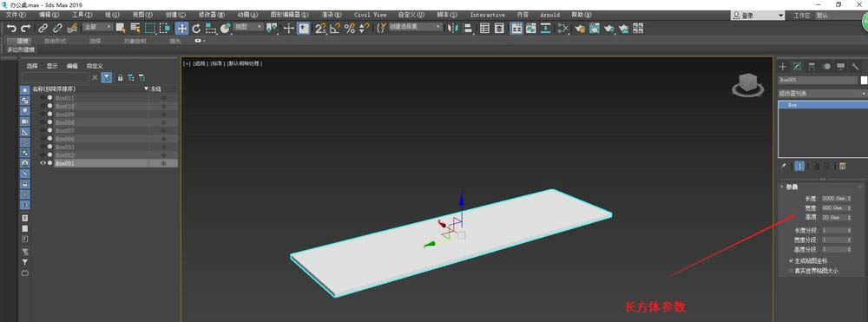The width and height of the screenshot is (868, 322).
Task: Open the 视图 reference coordinate dropdown
Action: pyautogui.click(x=247, y=27)
